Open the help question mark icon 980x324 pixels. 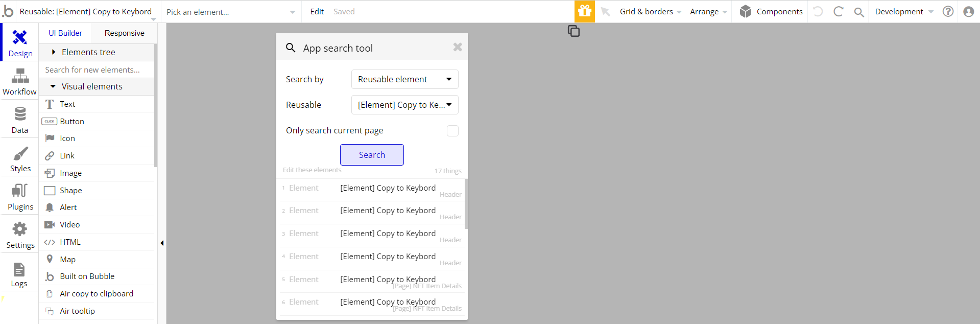(948, 11)
